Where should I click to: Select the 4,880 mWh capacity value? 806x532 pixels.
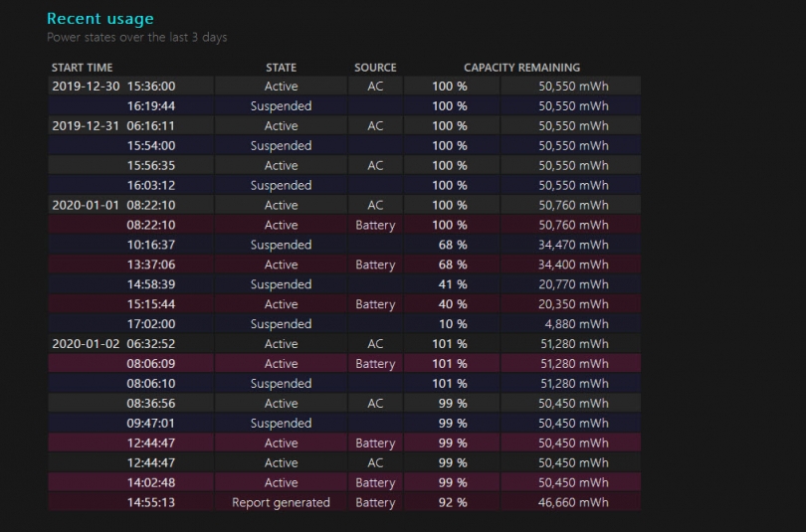pos(573,324)
